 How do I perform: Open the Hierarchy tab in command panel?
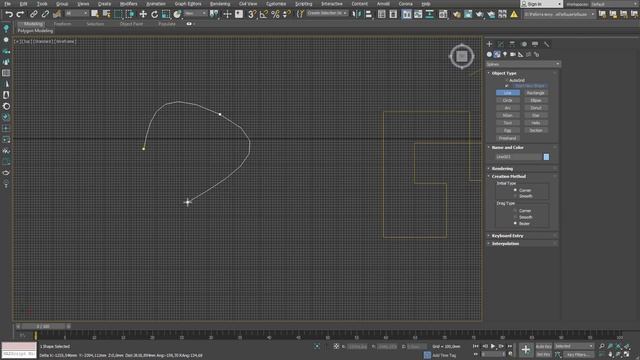[x=512, y=44]
